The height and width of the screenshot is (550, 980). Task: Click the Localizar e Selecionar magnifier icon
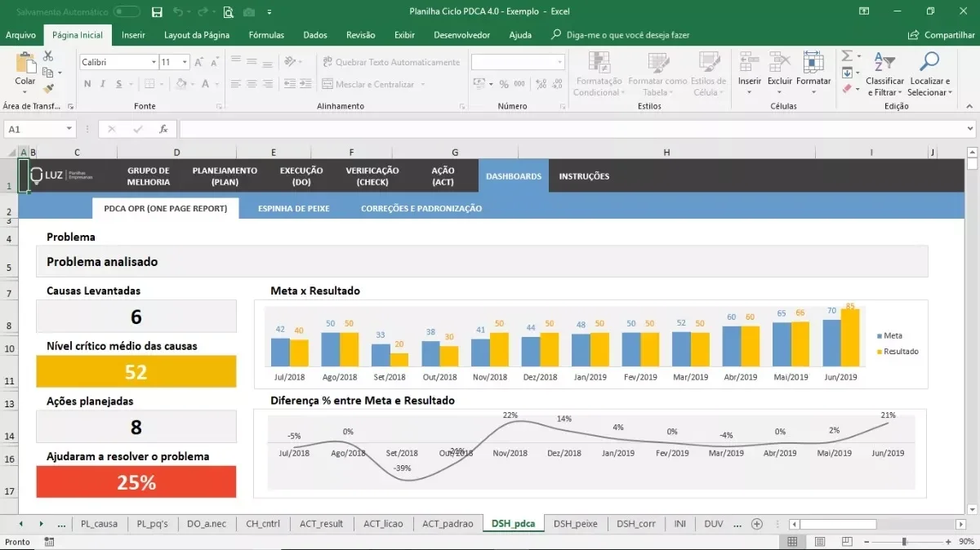coord(929,62)
